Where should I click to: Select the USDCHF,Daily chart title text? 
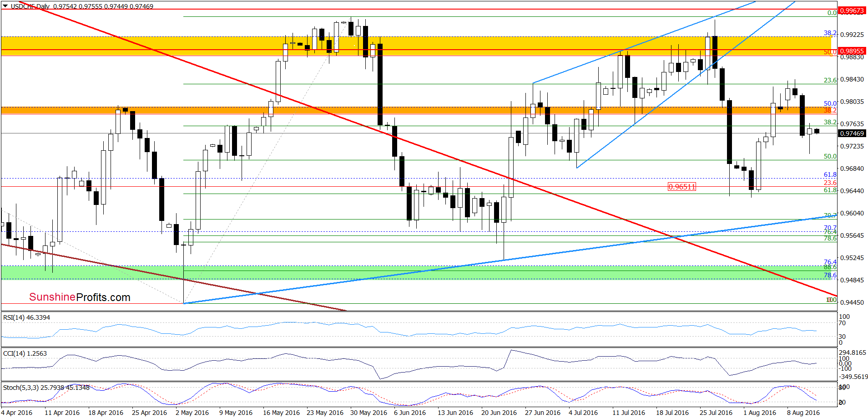(x=30, y=6)
